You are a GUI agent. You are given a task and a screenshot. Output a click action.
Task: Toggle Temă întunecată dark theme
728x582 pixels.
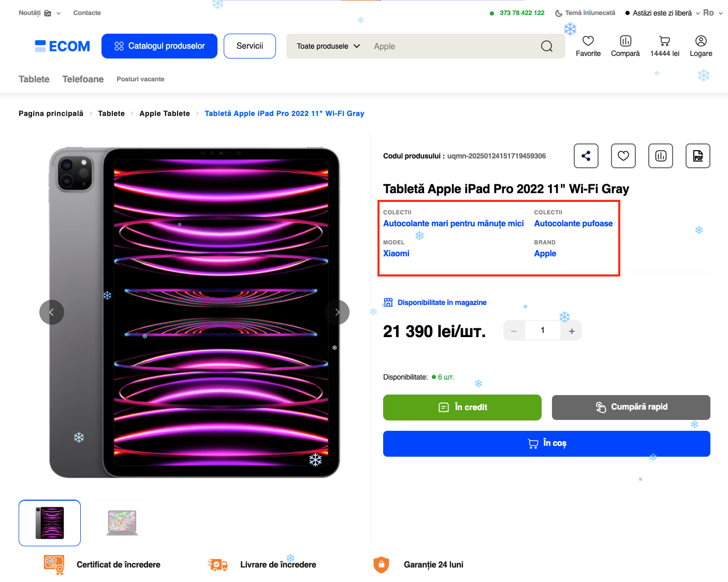[585, 13]
